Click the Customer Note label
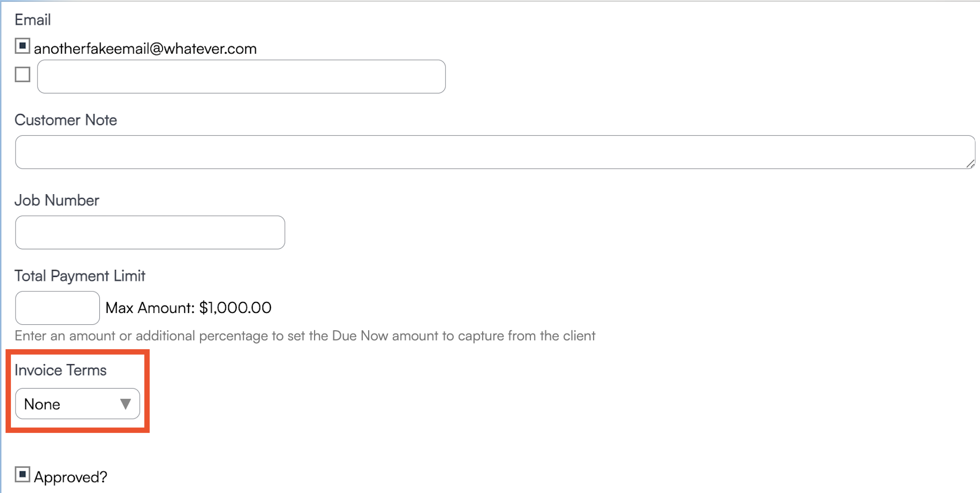This screenshot has height=493, width=980. tap(65, 120)
